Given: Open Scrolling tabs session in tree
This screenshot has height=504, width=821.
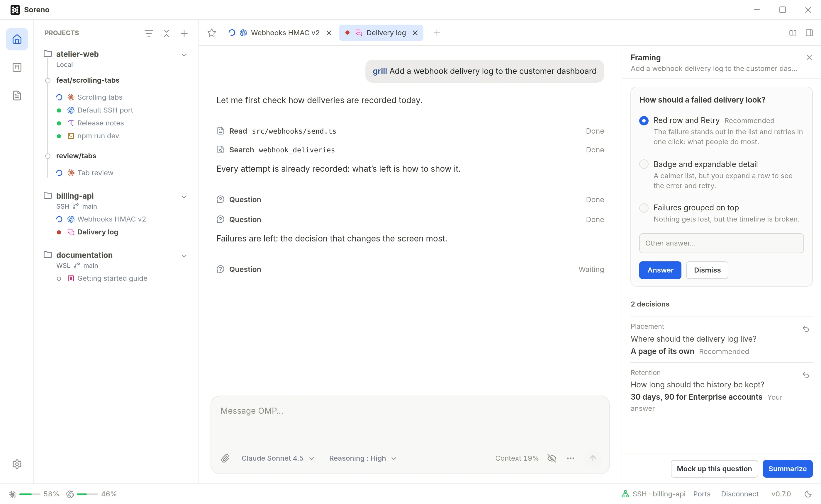Looking at the screenshot, I should coord(100,97).
